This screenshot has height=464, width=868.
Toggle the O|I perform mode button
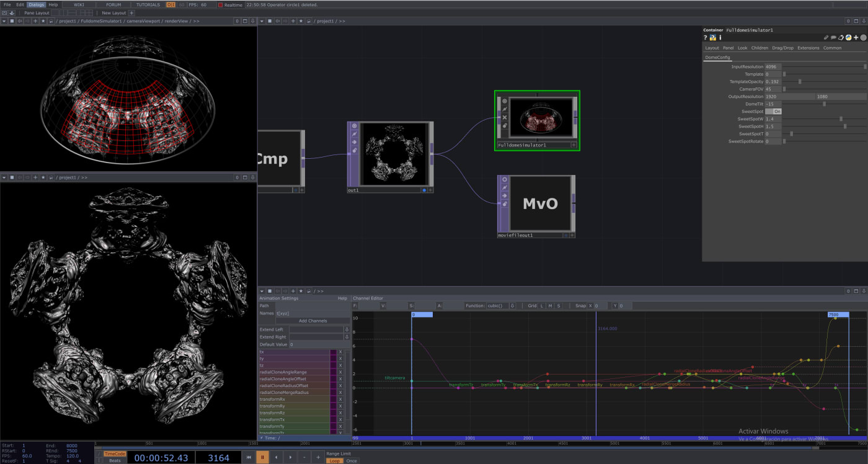tap(170, 4)
